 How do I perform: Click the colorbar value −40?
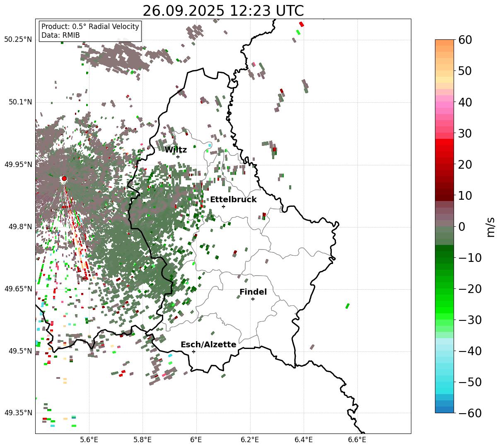(470, 351)
